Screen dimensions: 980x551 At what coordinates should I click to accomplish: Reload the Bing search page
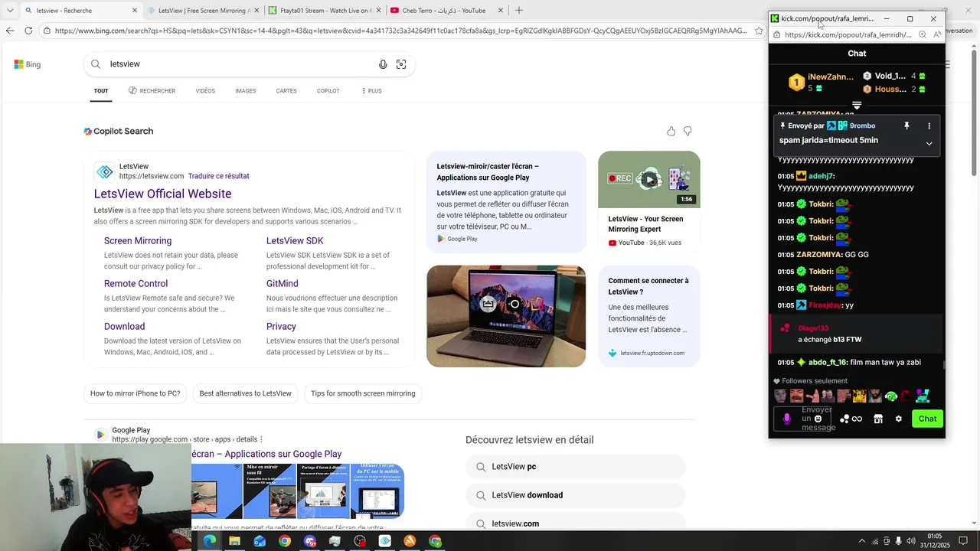pyautogui.click(x=28, y=31)
